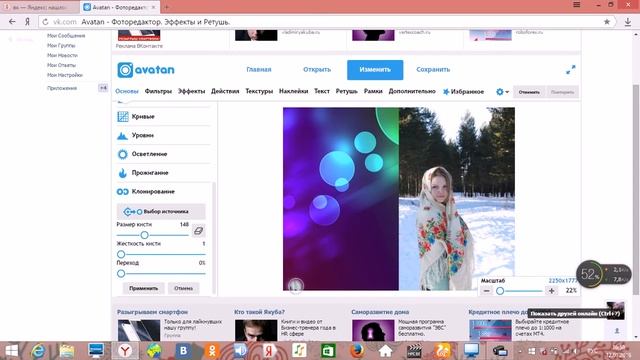Open the Разыгрываем смартфон ad
Viewport: 640px width, 360px height.
pyautogui.click(x=152, y=312)
